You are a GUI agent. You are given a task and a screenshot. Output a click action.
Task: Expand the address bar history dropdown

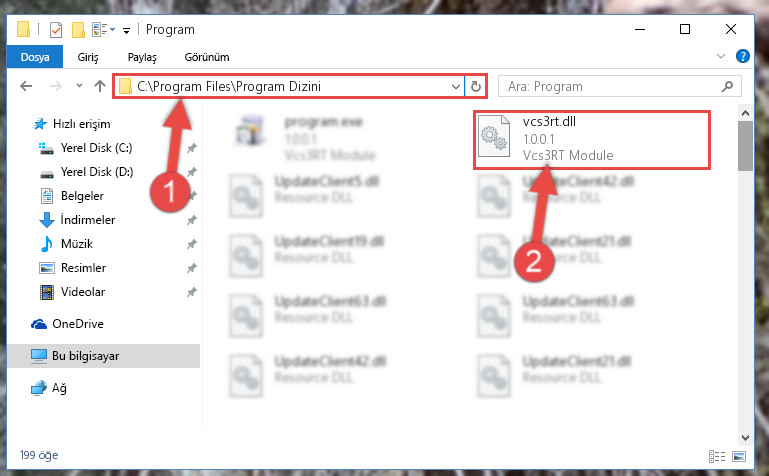click(x=456, y=86)
